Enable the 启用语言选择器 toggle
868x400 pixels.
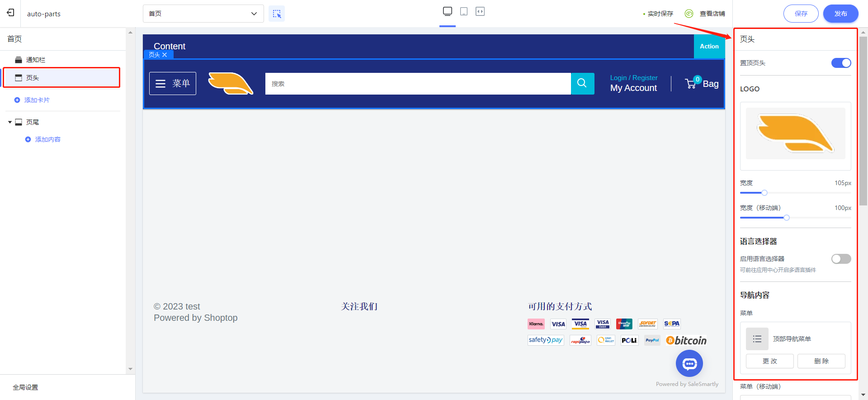coord(841,259)
